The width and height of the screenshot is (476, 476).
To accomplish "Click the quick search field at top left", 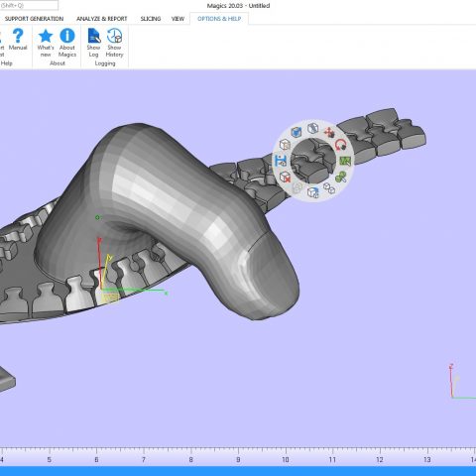I will [29, 5].
